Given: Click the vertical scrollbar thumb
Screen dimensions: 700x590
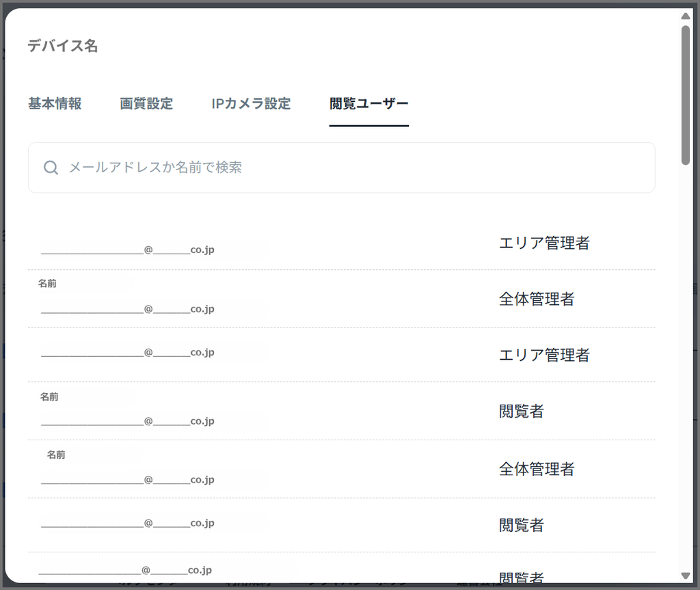Looking at the screenshot, I should click(686, 94).
